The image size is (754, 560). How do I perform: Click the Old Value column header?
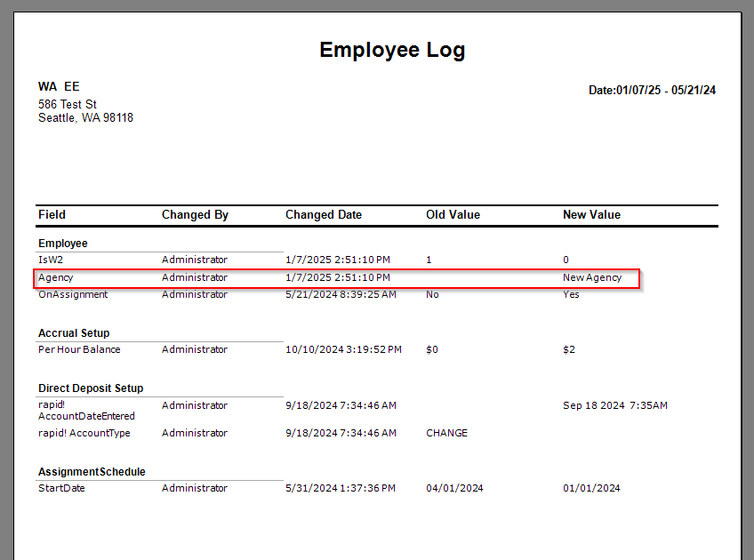click(x=453, y=215)
